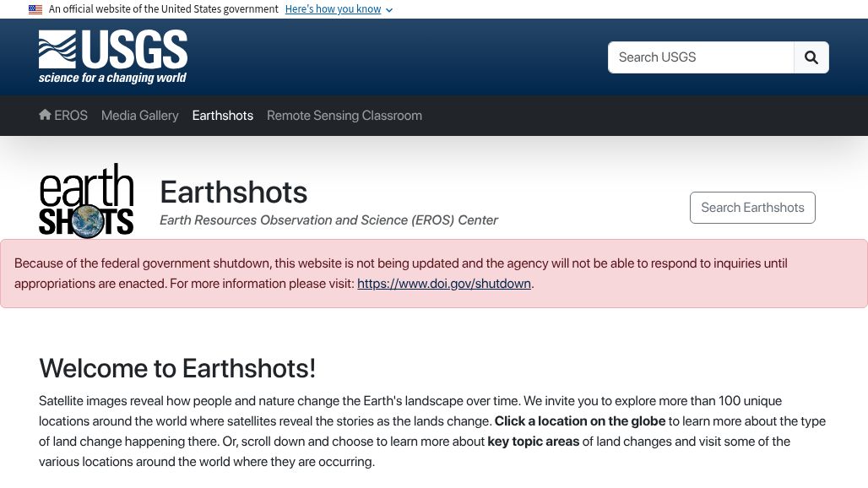Screen dimensions: 868x488
Task: Visit the doi.gov/shutdown link
Action: click(x=444, y=284)
